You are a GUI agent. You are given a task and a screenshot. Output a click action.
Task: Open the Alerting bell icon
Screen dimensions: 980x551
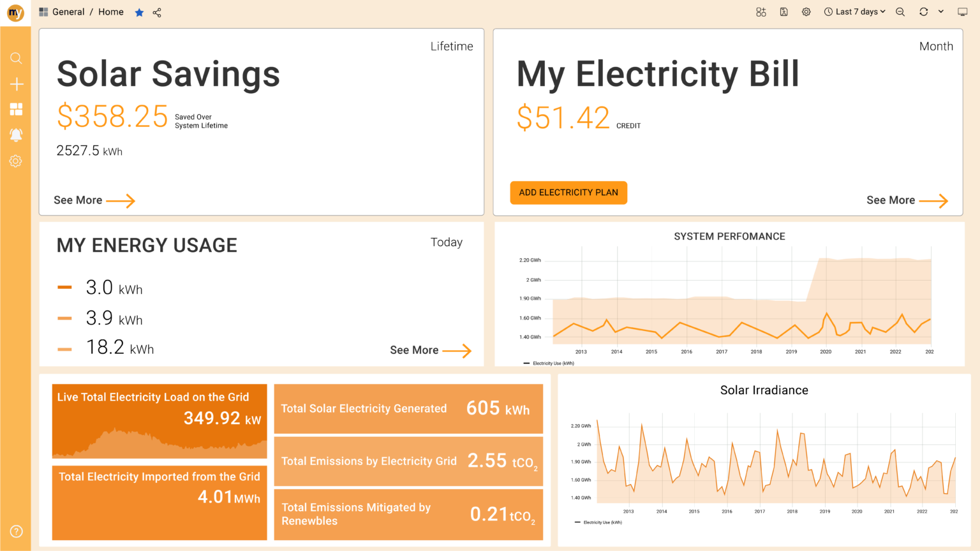[x=16, y=135]
